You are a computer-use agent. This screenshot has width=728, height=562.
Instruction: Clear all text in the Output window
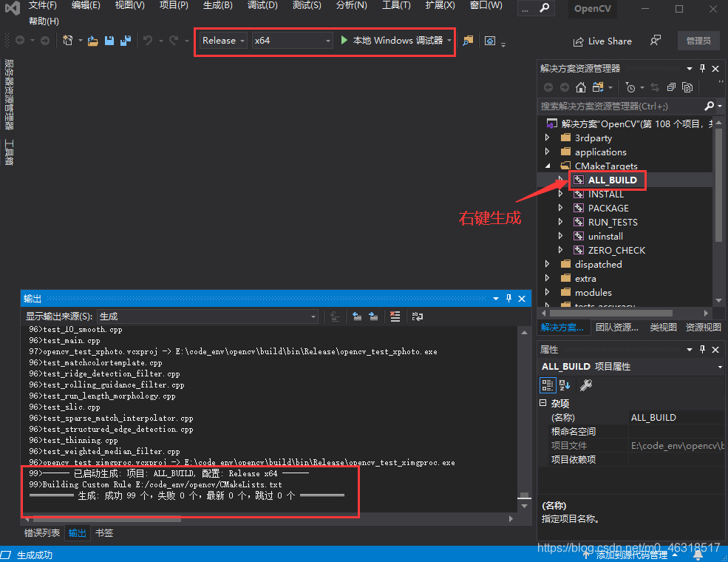394,316
